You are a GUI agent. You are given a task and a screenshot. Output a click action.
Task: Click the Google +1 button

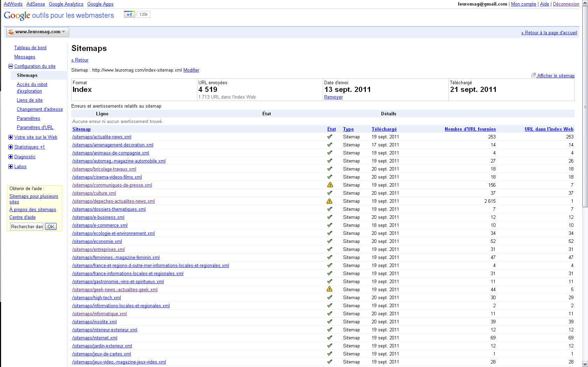click(130, 14)
